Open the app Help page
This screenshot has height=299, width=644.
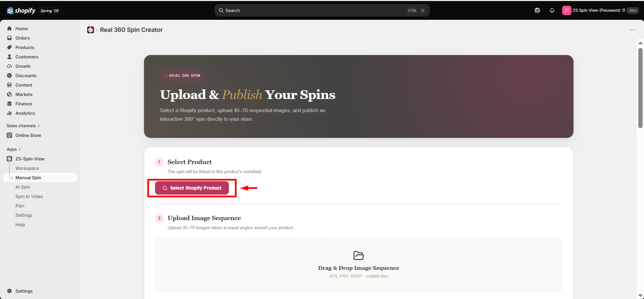[x=20, y=225]
